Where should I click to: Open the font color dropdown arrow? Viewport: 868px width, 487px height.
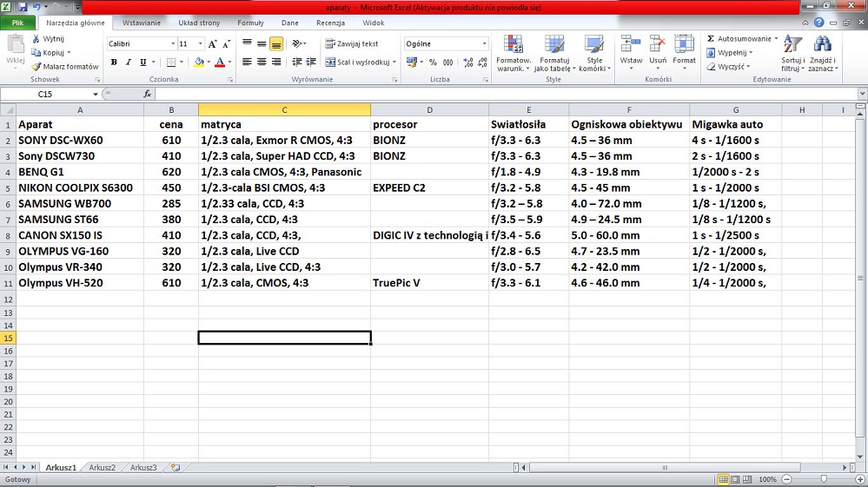[x=229, y=63]
